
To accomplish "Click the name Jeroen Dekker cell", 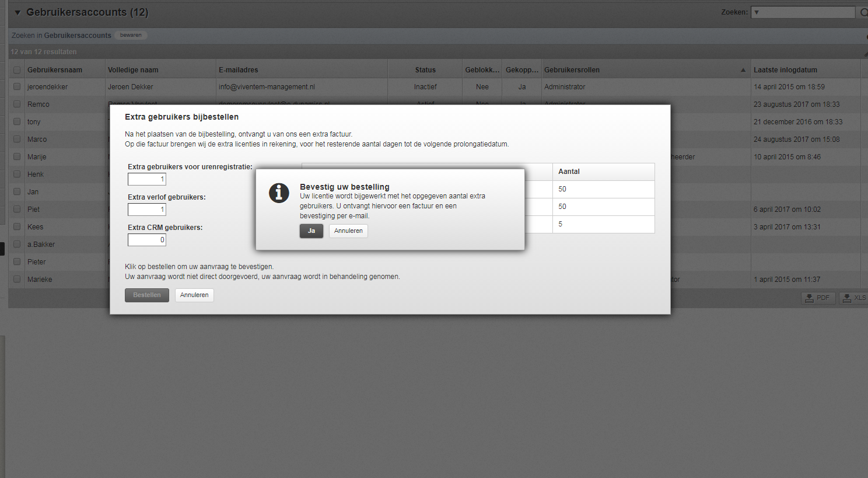I will (x=131, y=87).
